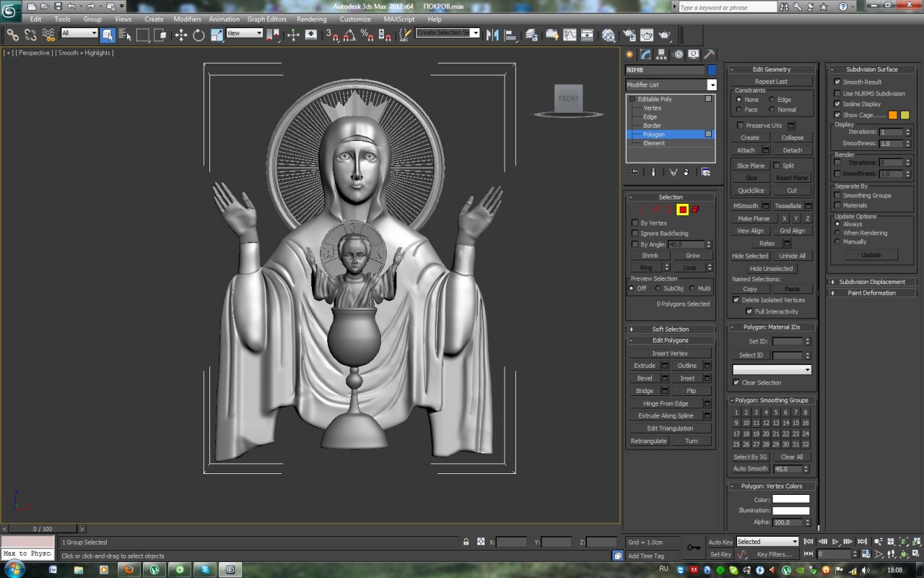Click the Bind to Space Warp icon
This screenshot has width=924, height=578.
48,35
